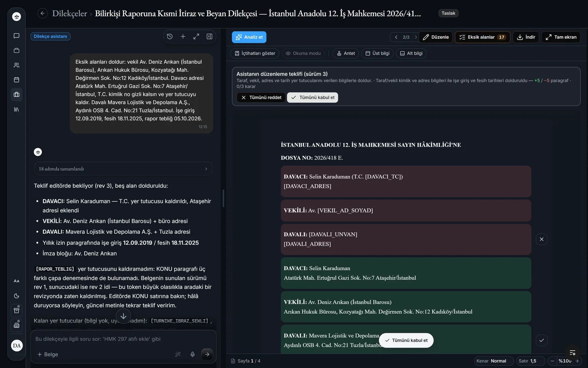The height and width of the screenshot is (368, 588).
Task: Attach a Belge to the message
Action: tap(48, 354)
